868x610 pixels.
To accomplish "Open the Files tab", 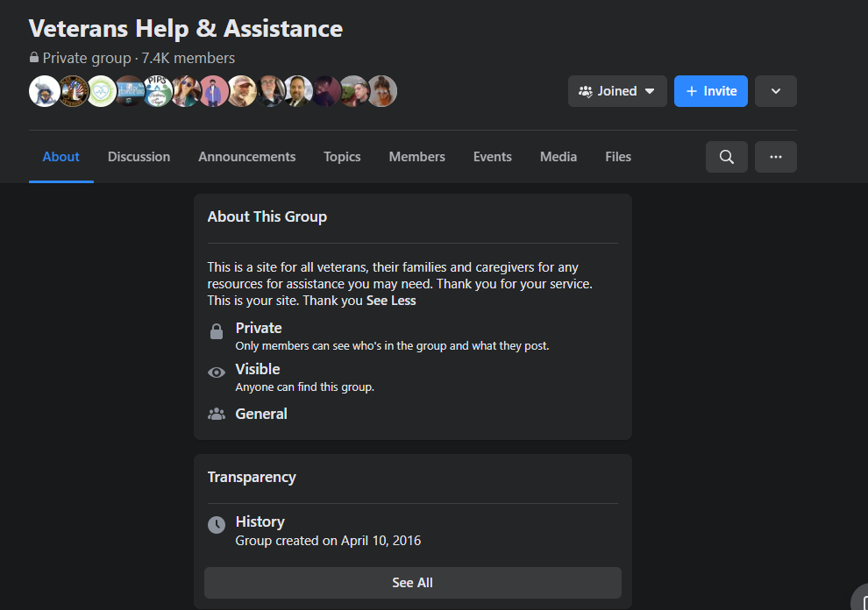I will (617, 157).
